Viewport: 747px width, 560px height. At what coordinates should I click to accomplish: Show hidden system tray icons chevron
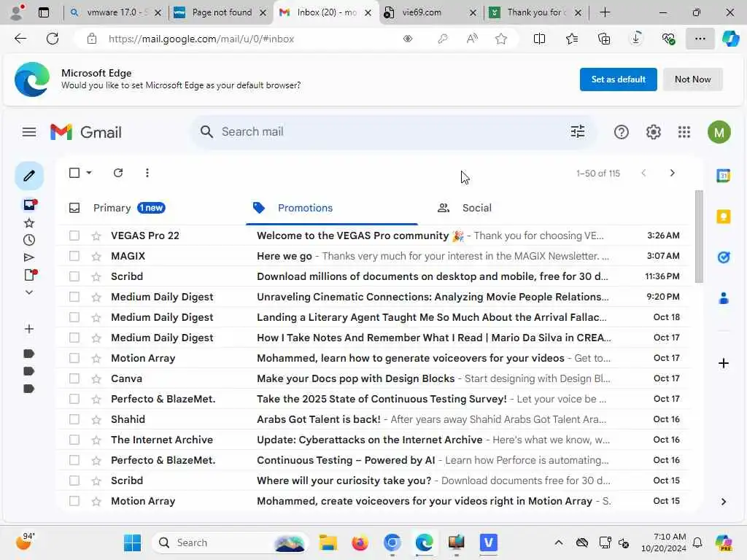point(558,542)
